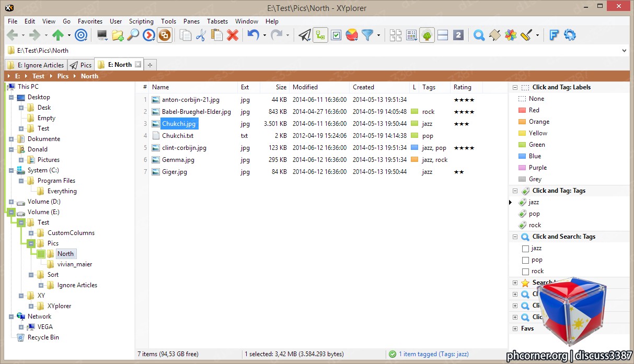This screenshot has height=364, width=634.
Task: Collapse the Desktop tree node
Action: click(11, 97)
